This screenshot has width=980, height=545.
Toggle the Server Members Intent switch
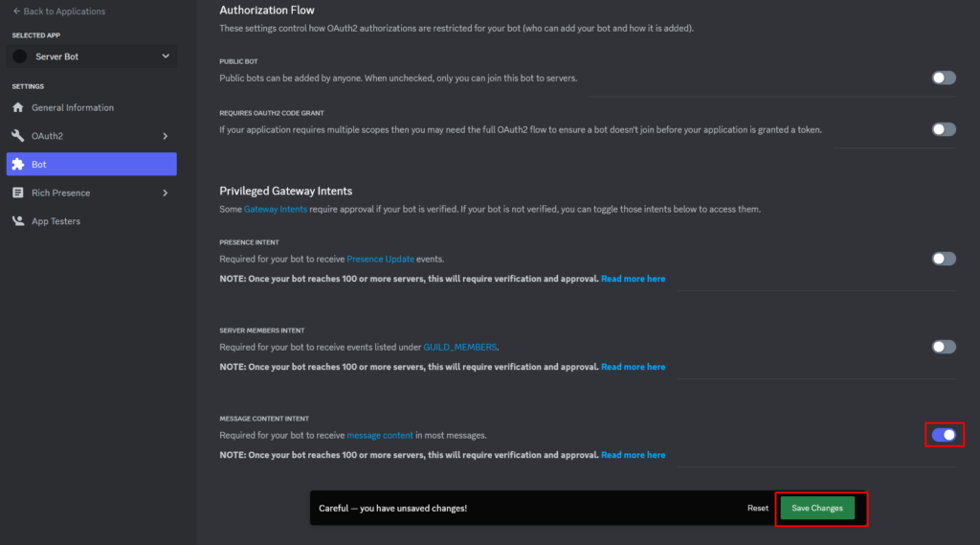[x=944, y=347]
